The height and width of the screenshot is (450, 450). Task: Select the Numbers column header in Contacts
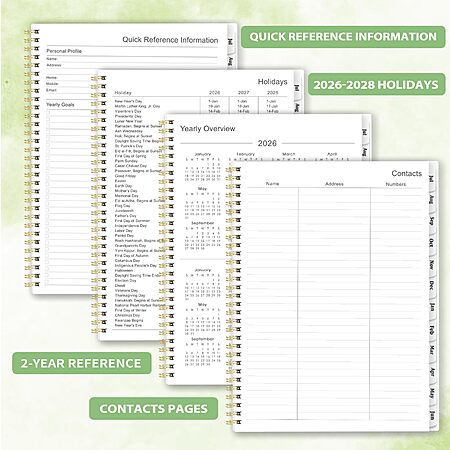click(x=396, y=184)
